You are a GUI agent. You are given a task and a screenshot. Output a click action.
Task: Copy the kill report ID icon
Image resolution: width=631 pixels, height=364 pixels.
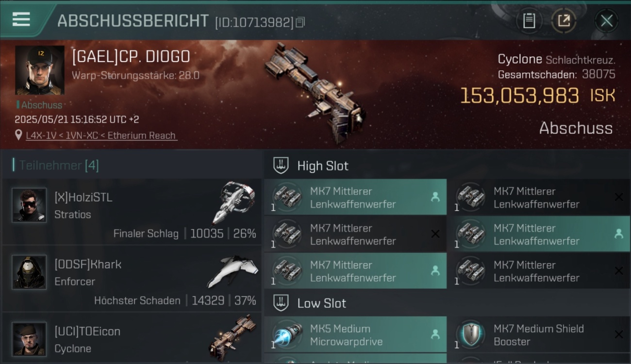pos(300,22)
